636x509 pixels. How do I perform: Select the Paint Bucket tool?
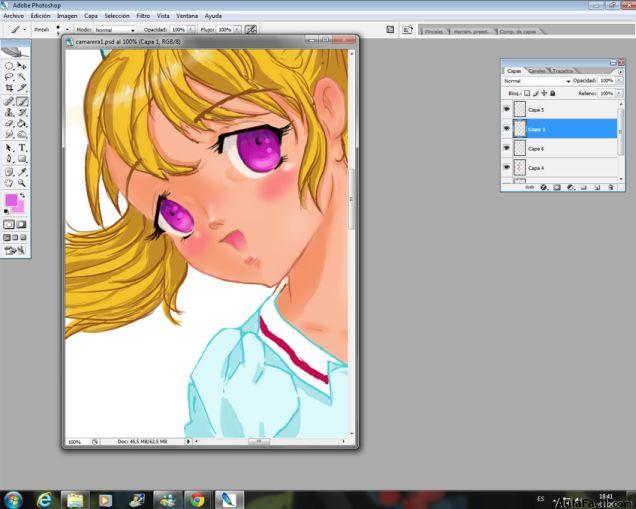click(22, 123)
